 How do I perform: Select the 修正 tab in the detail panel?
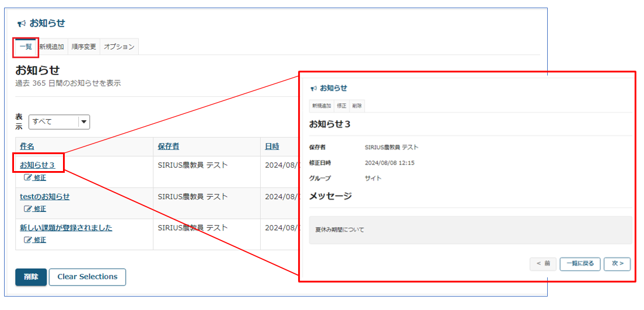342,106
